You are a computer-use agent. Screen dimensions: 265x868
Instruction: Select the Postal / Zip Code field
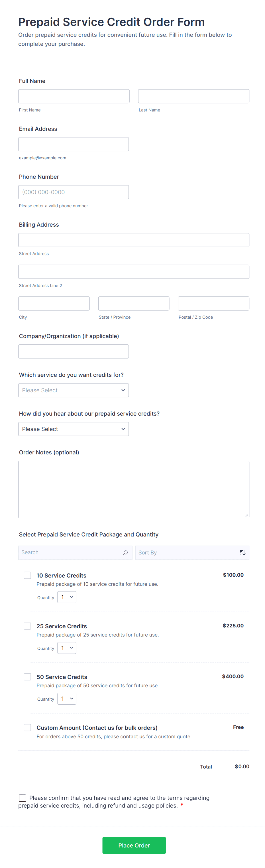(x=213, y=304)
